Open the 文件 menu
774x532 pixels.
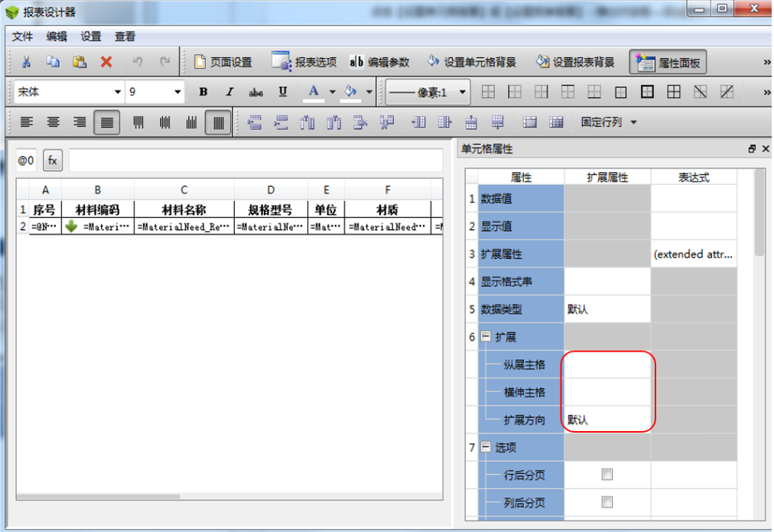click(22, 37)
